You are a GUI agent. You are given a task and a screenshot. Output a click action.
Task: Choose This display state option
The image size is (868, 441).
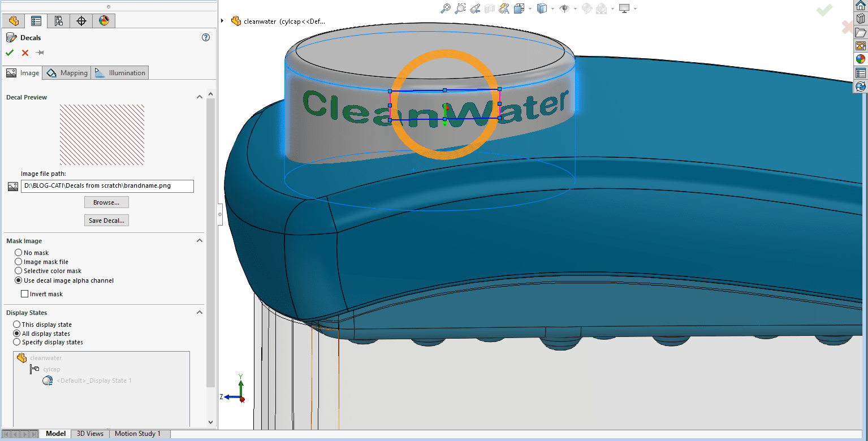pos(18,324)
